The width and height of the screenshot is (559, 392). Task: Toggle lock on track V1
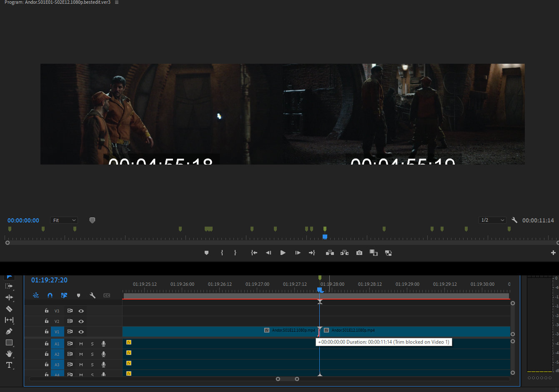pyautogui.click(x=47, y=332)
